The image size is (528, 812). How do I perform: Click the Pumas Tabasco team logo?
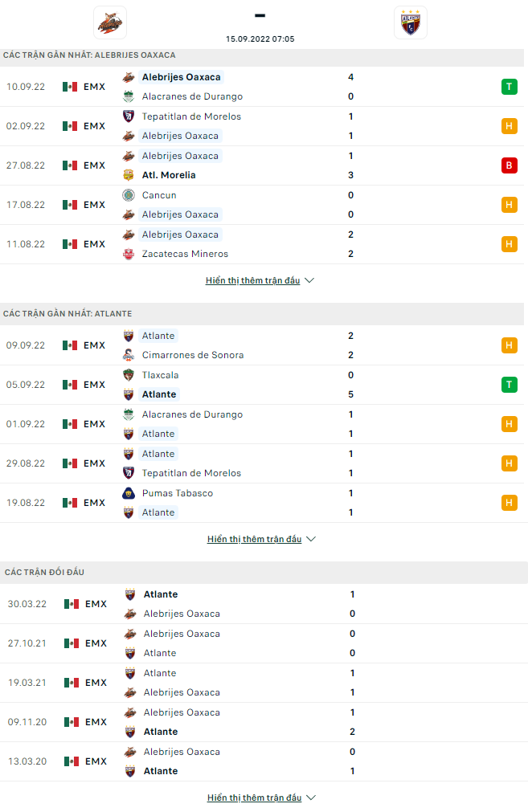[129, 493]
